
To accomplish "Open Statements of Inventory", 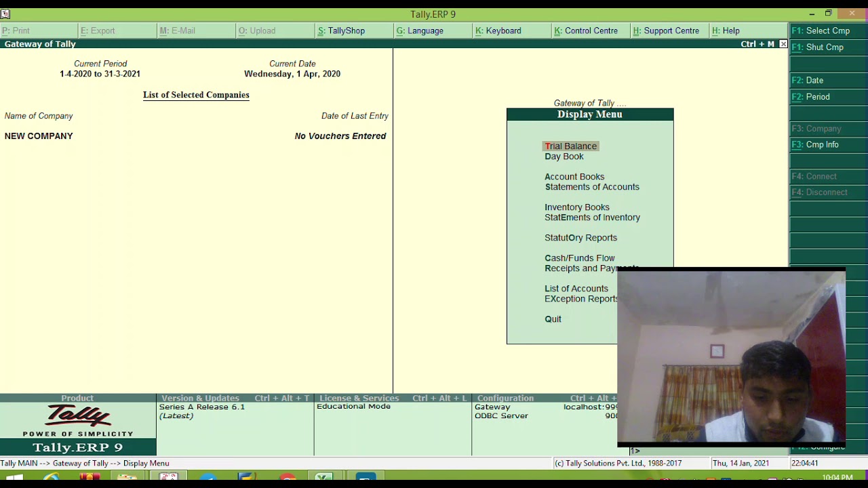I will 592,218.
